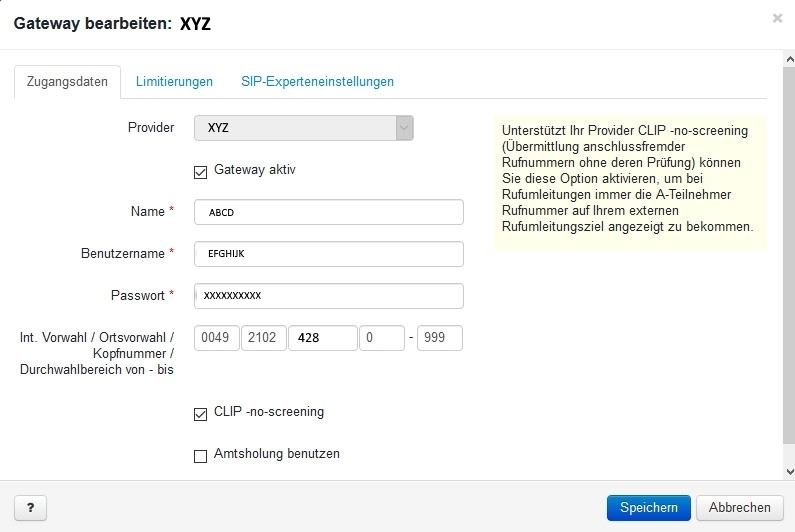
Task: Enable the Amtsholung benutzen checkbox
Action: click(x=200, y=455)
